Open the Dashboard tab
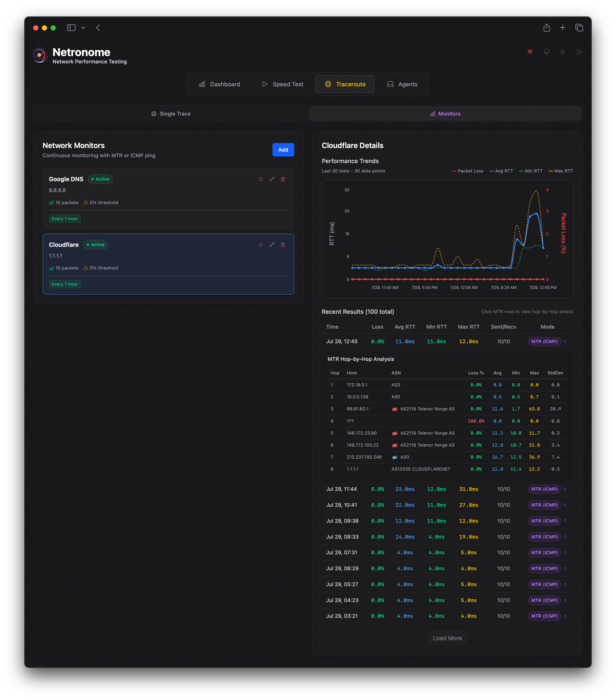 tap(220, 84)
